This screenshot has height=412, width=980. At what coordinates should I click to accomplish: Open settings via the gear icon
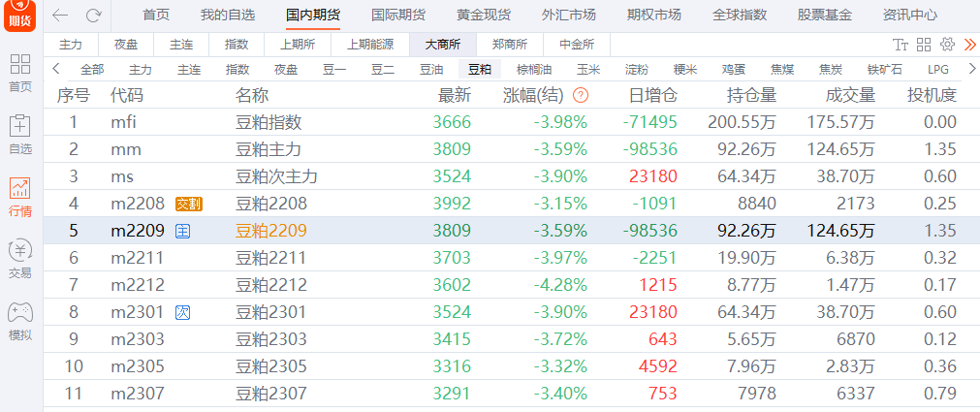(x=947, y=45)
